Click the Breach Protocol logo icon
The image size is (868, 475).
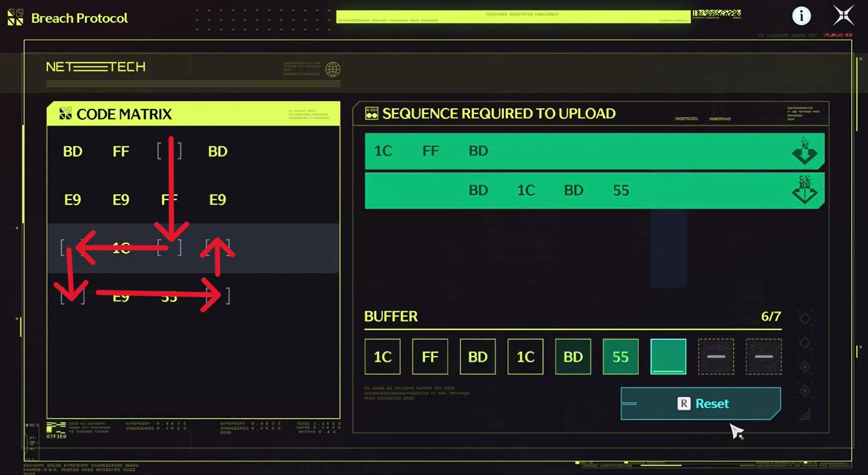(15, 18)
